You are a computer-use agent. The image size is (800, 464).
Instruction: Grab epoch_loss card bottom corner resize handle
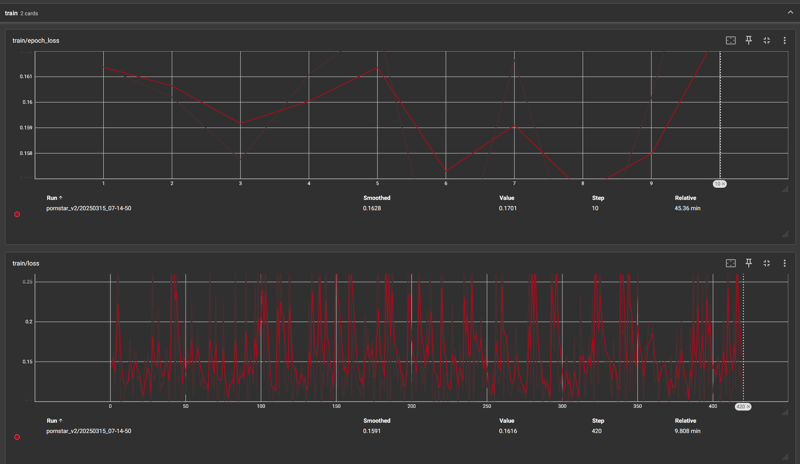(785, 234)
